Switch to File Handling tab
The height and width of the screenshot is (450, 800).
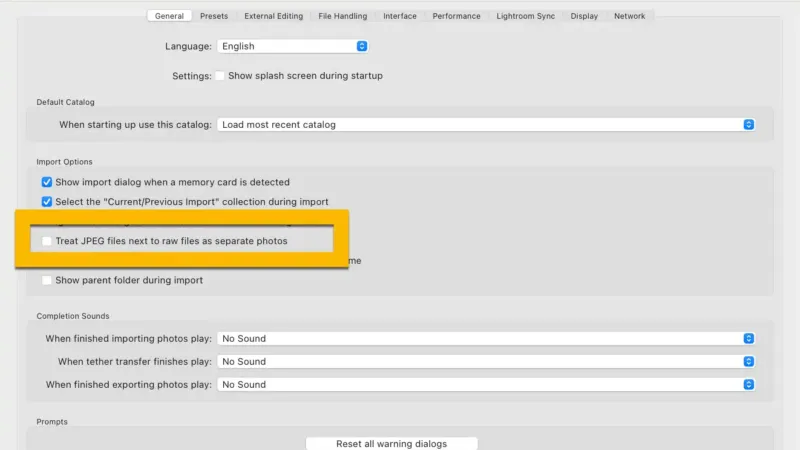pyautogui.click(x=342, y=16)
